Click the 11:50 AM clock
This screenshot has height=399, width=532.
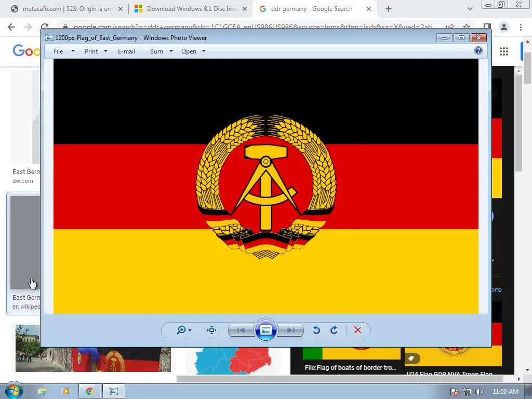pyautogui.click(x=505, y=392)
